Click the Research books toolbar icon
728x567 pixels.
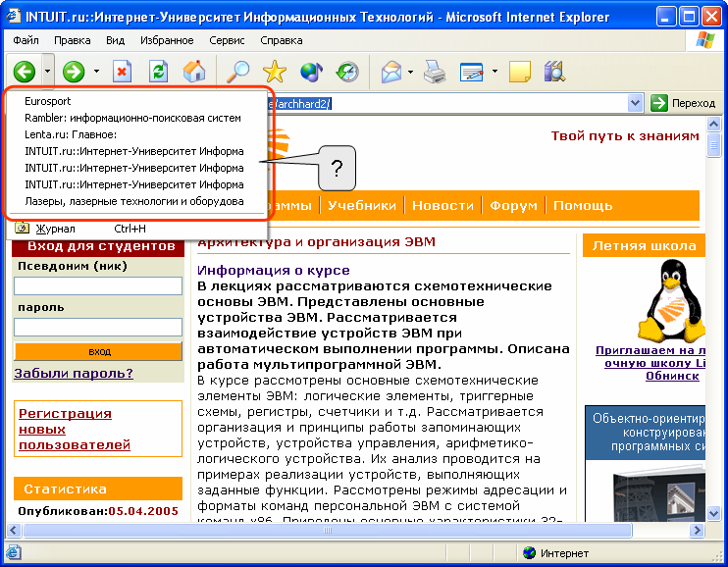tap(554, 72)
